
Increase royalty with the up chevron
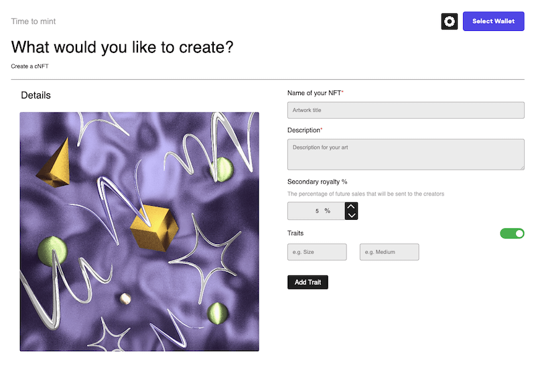coord(351,206)
